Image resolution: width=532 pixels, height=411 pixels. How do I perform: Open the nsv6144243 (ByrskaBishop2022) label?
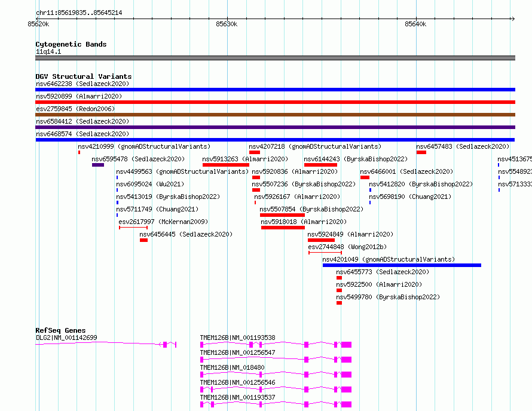tap(356, 159)
